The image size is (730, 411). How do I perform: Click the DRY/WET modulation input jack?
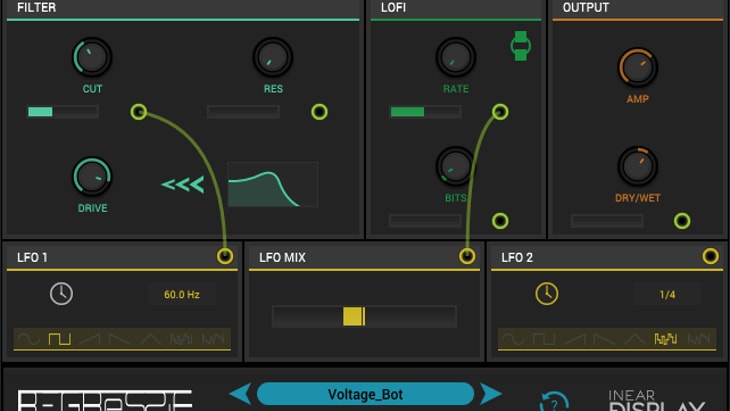pyautogui.click(x=682, y=221)
